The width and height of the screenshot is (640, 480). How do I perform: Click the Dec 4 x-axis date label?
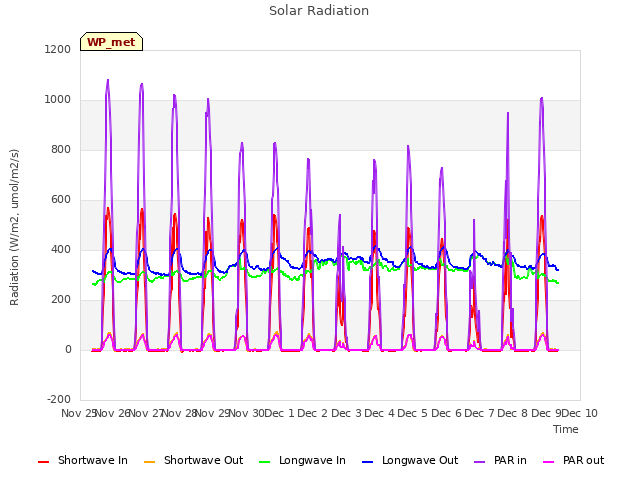[380, 413]
